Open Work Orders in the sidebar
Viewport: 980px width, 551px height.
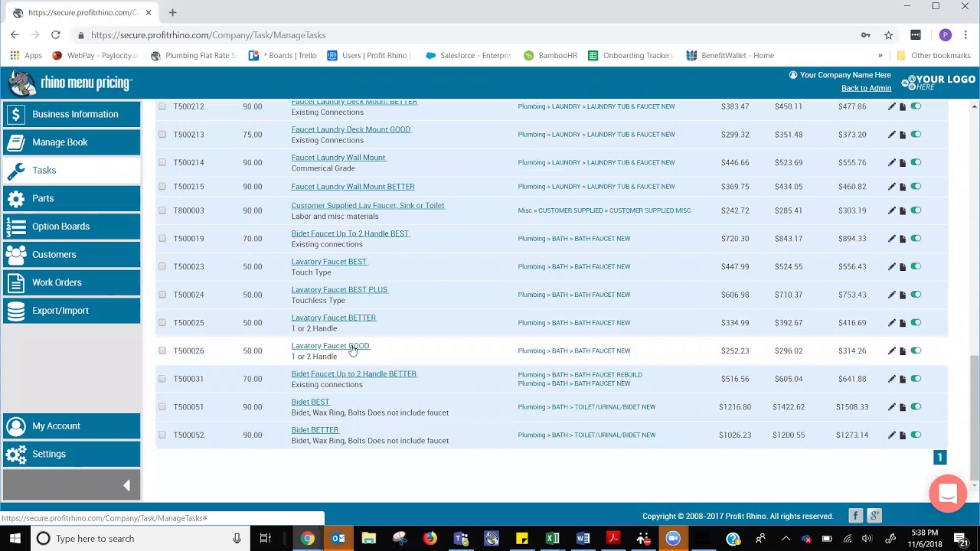coord(72,282)
